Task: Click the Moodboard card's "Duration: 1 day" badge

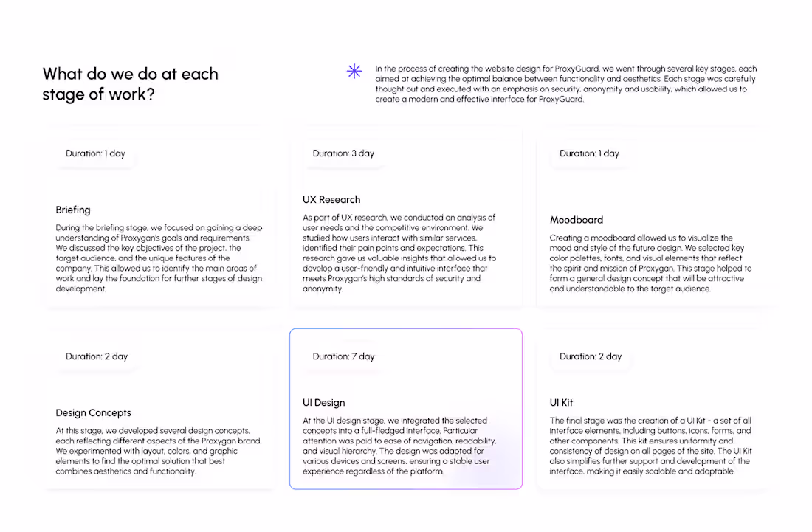Action: pos(589,153)
